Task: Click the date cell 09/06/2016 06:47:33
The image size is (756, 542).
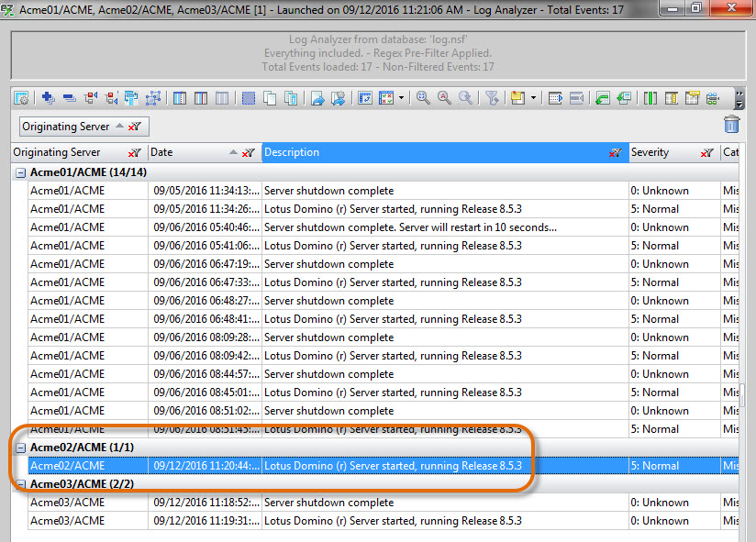Action: (206, 282)
